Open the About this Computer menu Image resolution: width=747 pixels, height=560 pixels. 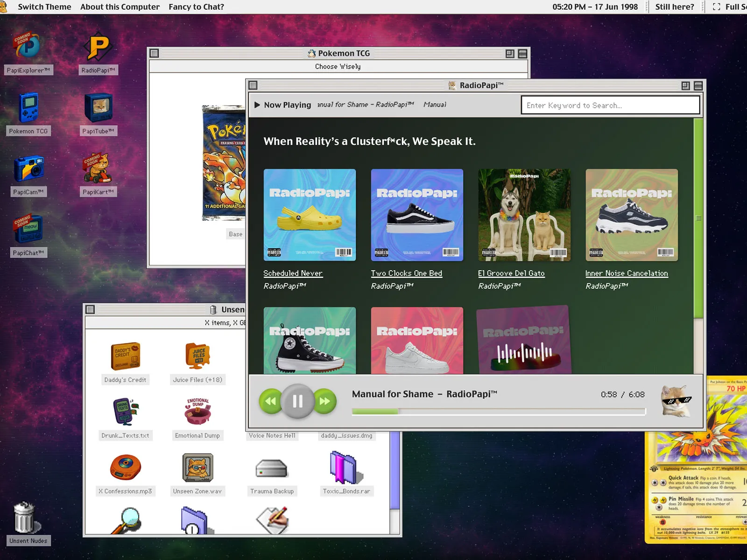(x=120, y=7)
